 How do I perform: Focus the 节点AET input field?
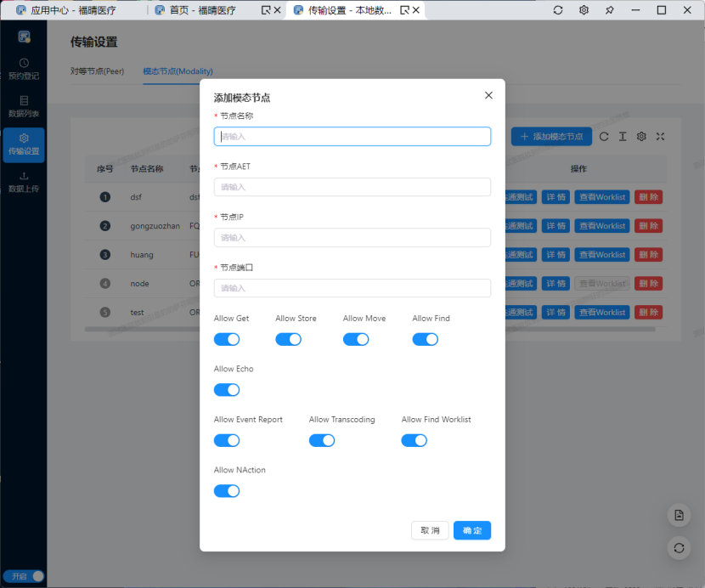tap(352, 187)
